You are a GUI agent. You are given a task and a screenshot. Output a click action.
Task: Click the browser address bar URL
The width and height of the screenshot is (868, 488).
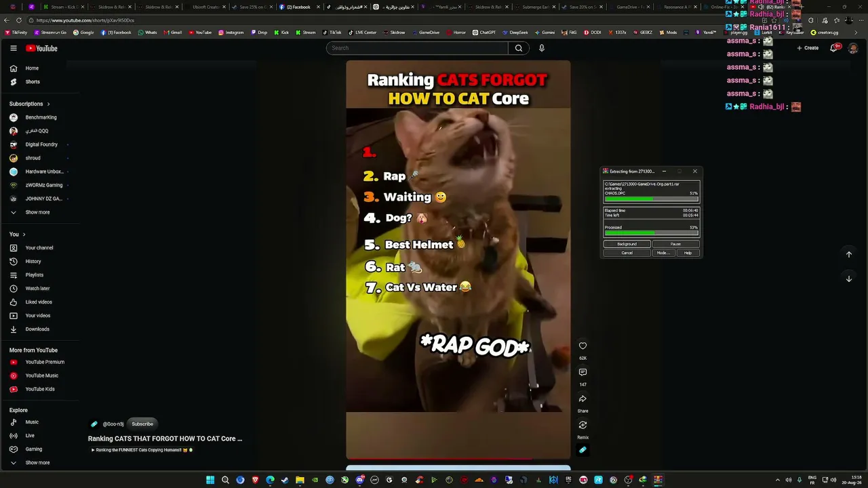[x=85, y=20]
